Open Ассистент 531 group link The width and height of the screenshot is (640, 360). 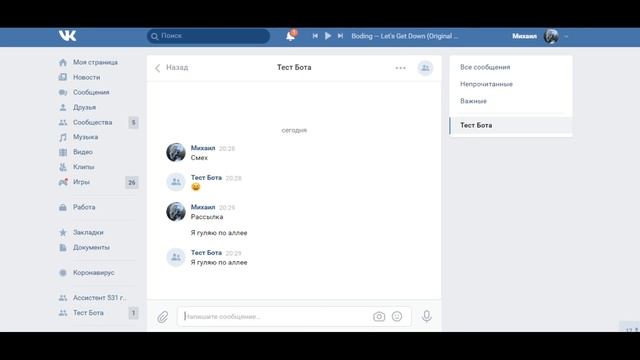click(100, 298)
